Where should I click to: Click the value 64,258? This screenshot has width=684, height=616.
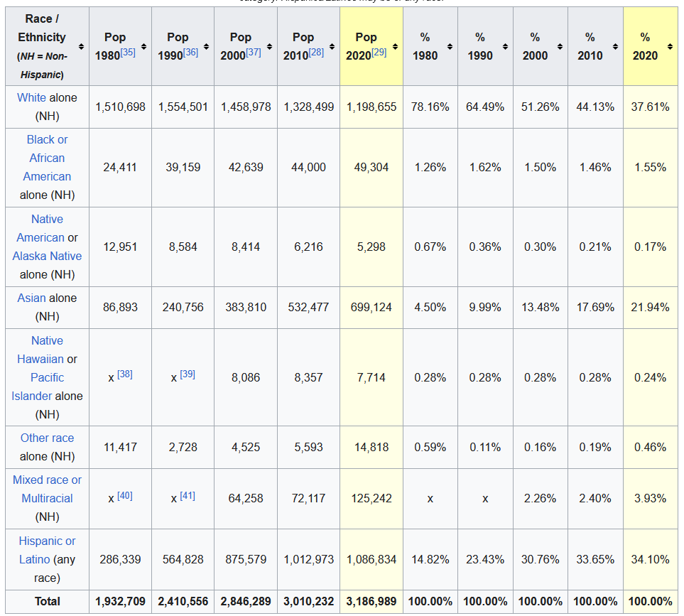click(x=246, y=499)
